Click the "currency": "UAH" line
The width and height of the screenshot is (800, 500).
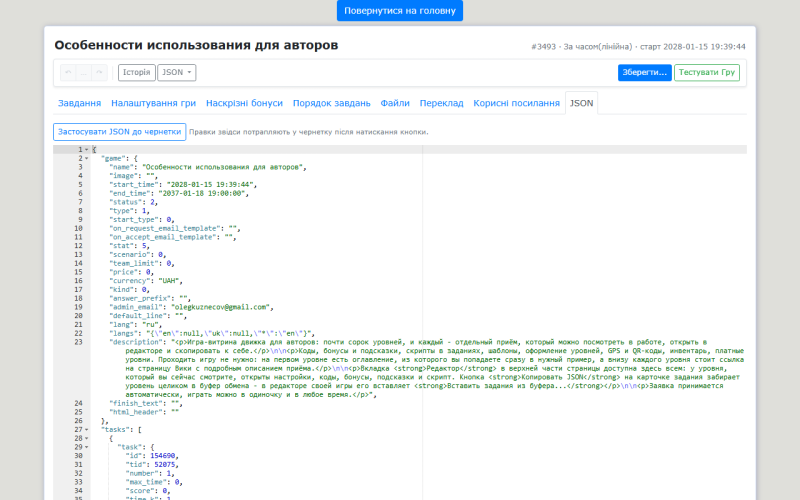point(146,281)
